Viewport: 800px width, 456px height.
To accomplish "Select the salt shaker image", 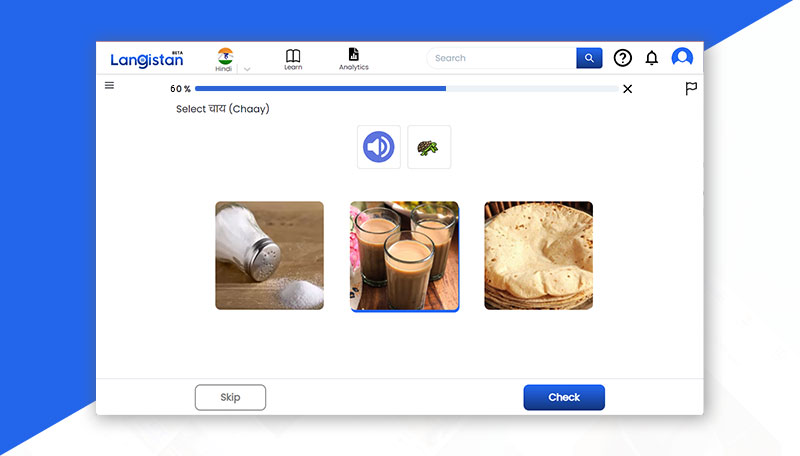I will (x=269, y=255).
